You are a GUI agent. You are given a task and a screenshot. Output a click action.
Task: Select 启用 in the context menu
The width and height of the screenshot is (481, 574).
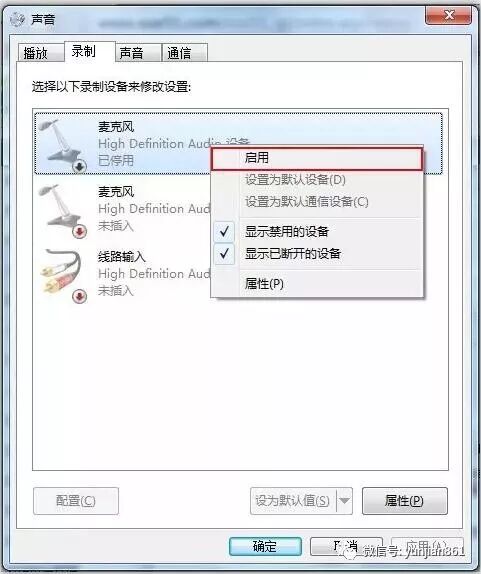click(x=317, y=158)
